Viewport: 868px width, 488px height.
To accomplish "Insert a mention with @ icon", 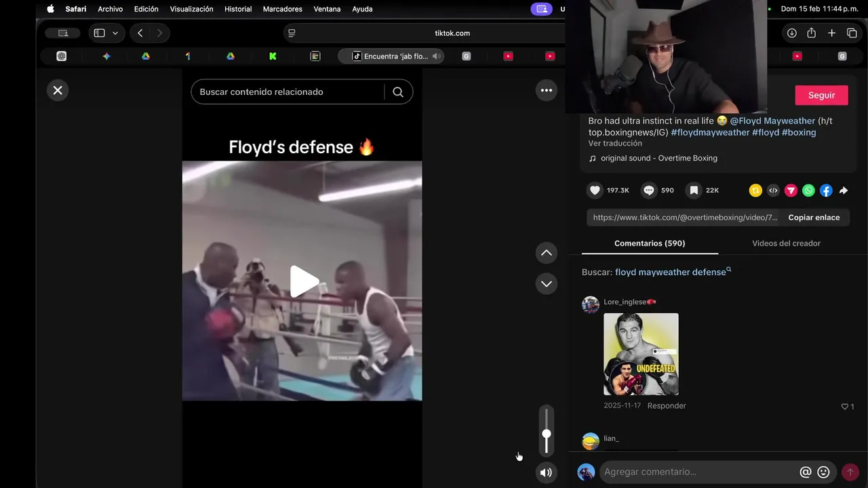I will (x=806, y=472).
